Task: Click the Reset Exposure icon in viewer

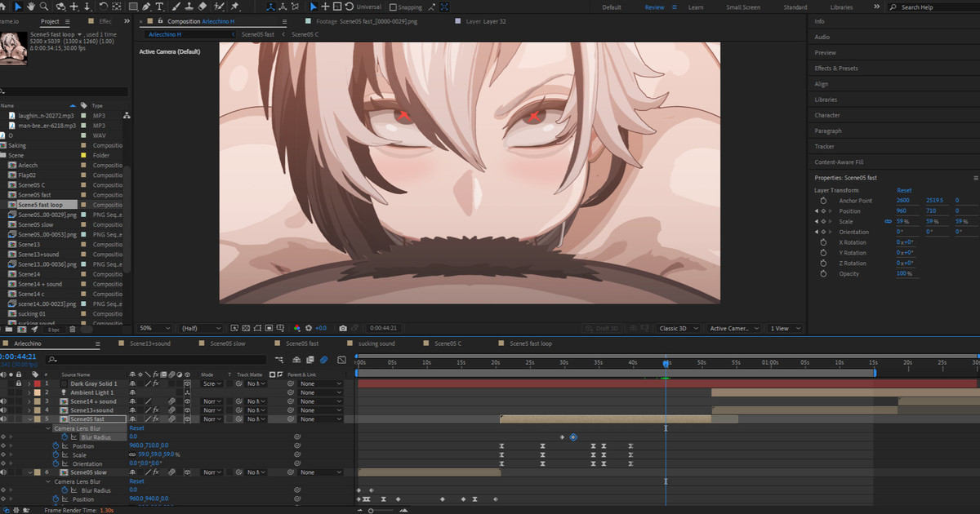Action: [309, 328]
